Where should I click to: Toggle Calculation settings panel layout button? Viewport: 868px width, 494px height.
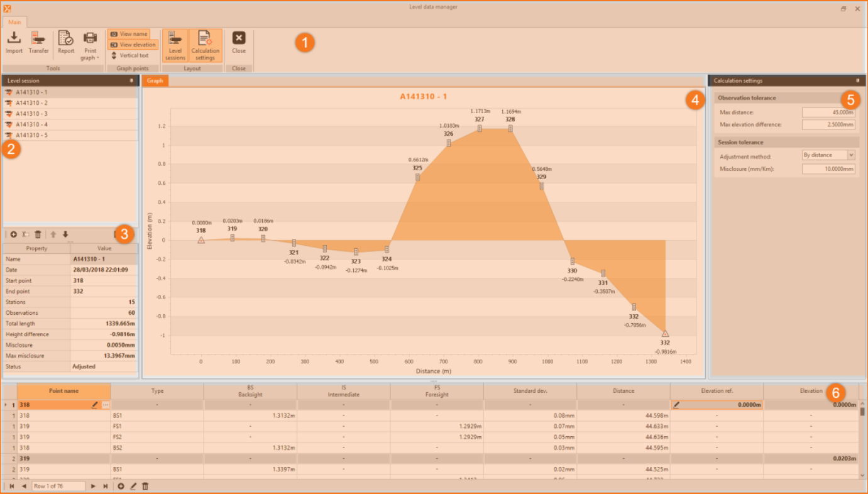click(x=206, y=45)
